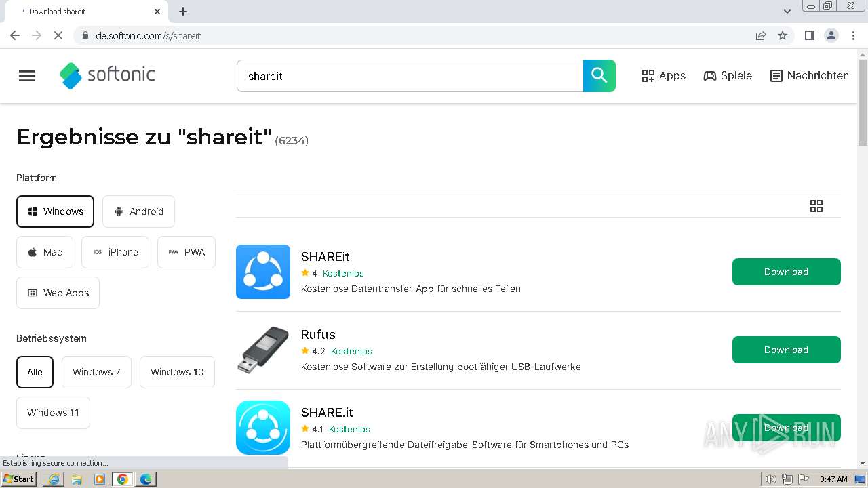Click the site lock icon

pyautogui.click(x=85, y=35)
